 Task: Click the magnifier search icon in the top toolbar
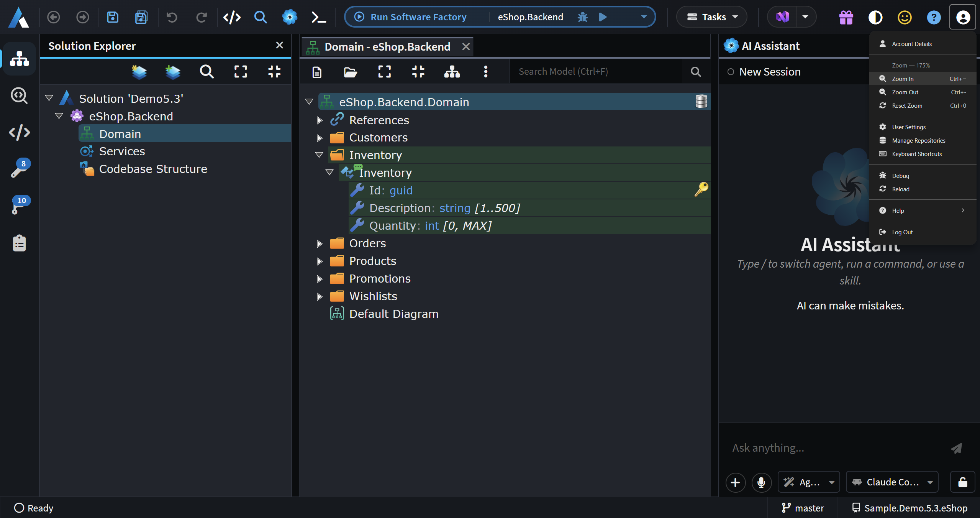(261, 17)
